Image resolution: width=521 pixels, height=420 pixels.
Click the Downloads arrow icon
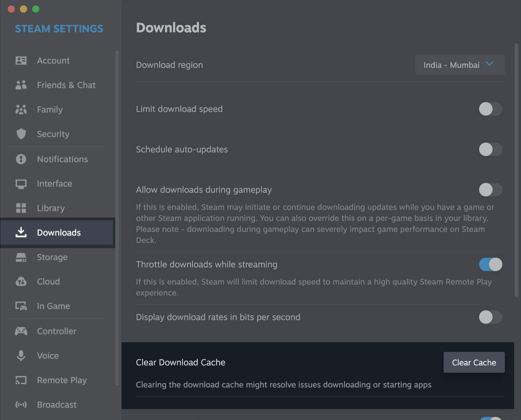pyautogui.click(x=21, y=232)
